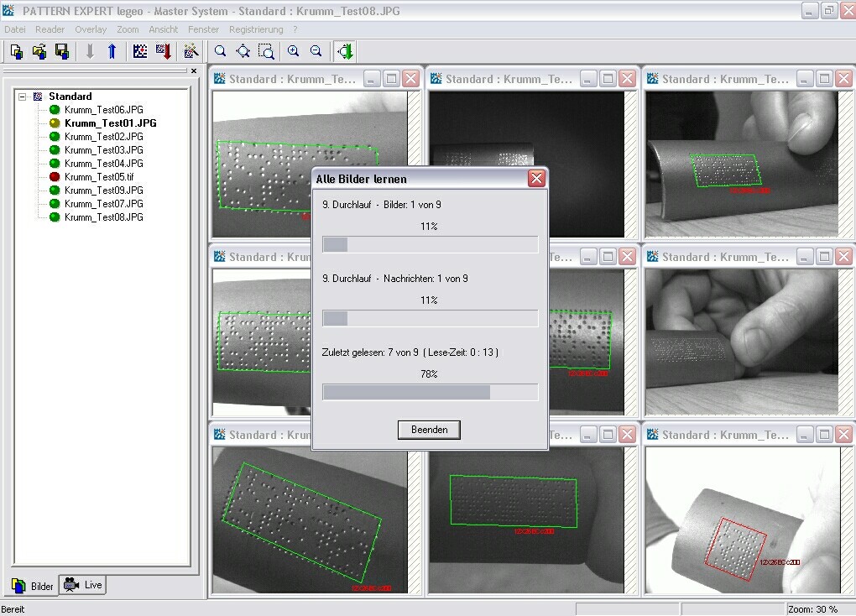Open the Overlay menu
This screenshot has height=616, width=856.
(91, 29)
